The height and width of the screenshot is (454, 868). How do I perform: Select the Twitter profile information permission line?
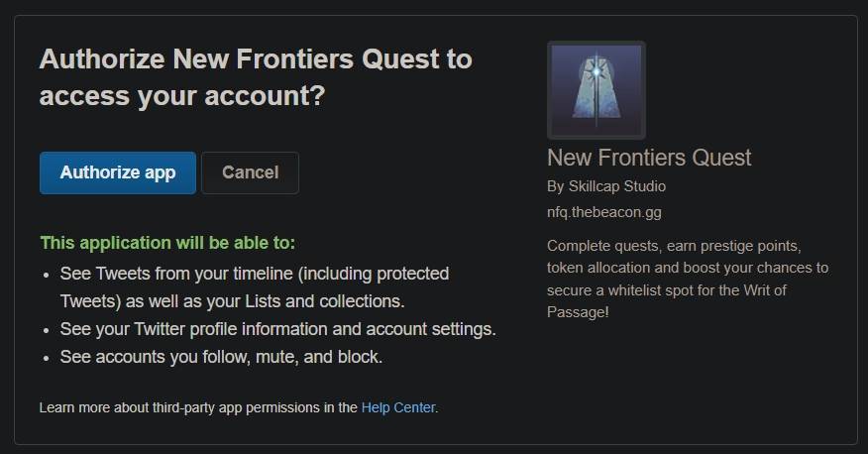coord(277,329)
